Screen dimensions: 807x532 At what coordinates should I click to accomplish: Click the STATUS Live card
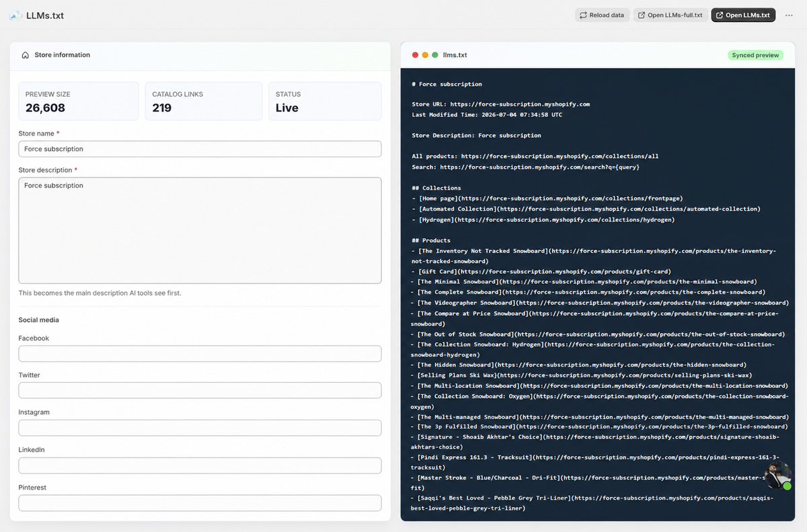[325, 102]
